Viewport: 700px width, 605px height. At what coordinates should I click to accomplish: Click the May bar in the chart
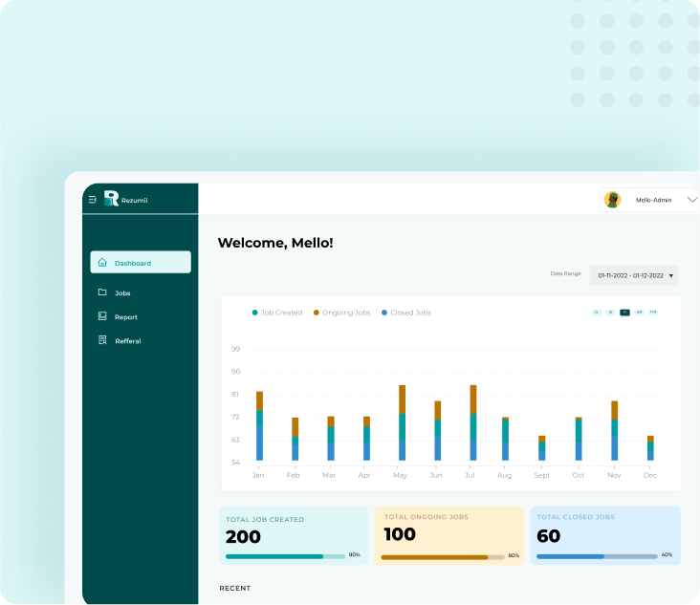pyautogui.click(x=402, y=423)
